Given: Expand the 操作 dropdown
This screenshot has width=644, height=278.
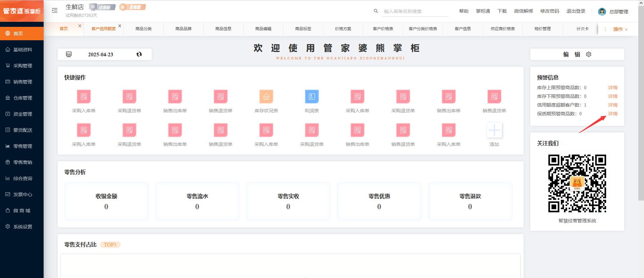Looking at the screenshot, I should [620, 29].
